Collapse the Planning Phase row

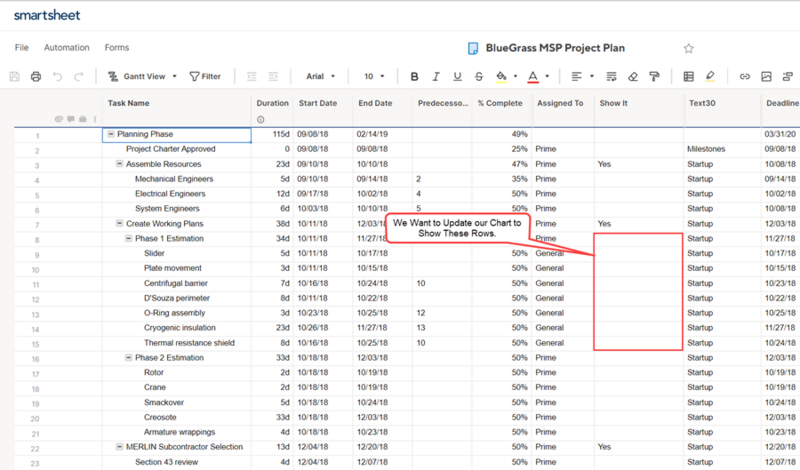pyautogui.click(x=111, y=134)
